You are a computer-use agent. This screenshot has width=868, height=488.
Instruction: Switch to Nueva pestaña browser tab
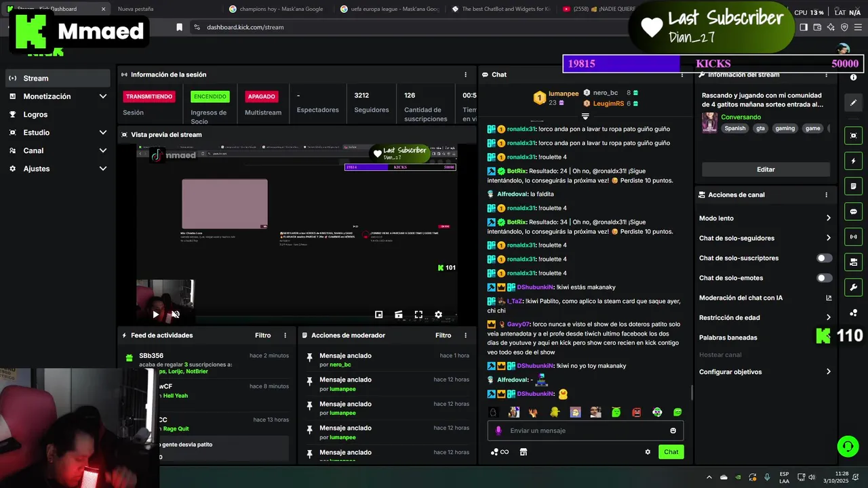(x=136, y=9)
